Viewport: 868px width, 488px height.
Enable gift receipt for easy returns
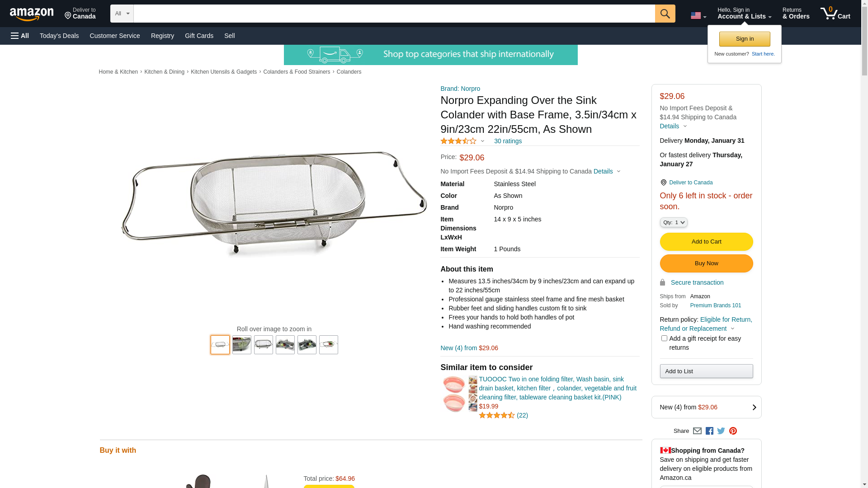pyautogui.click(x=664, y=338)
